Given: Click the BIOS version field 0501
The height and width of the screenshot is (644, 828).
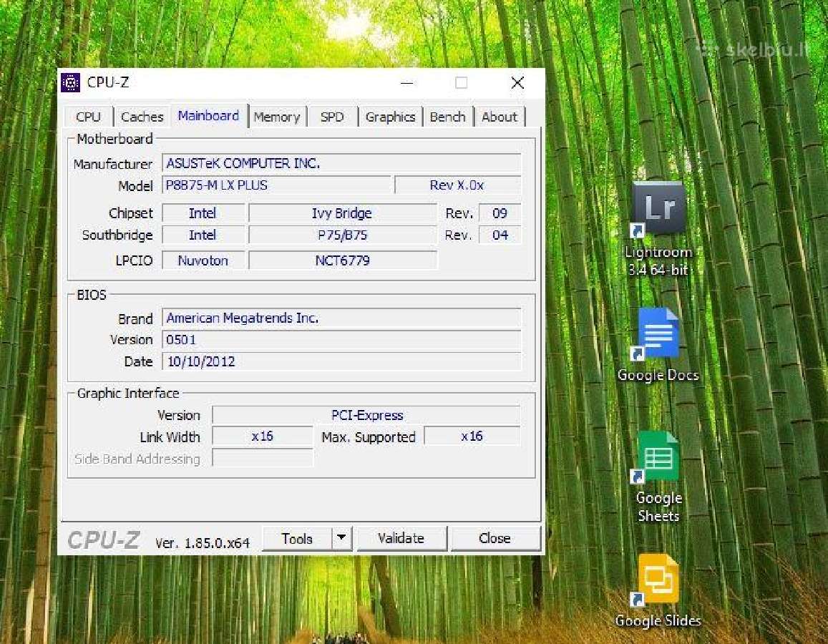Looking at the screenshot, I should [341, 339].
